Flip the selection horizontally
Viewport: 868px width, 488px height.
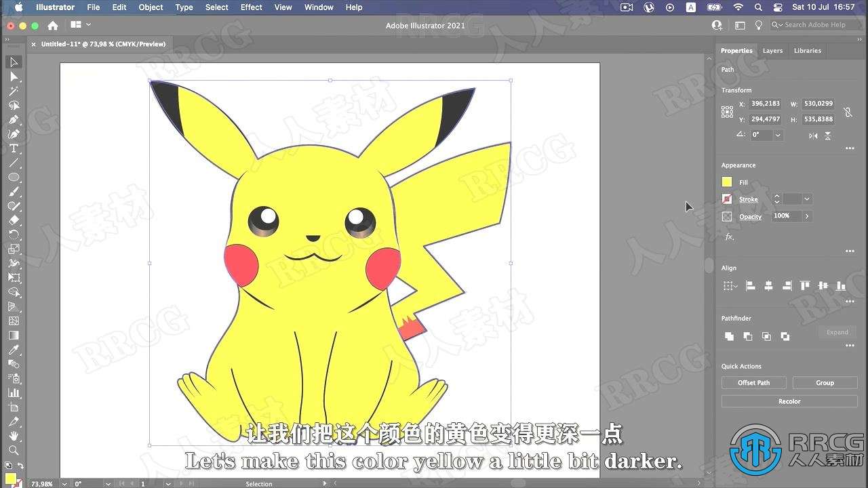(x=813, y=136)
